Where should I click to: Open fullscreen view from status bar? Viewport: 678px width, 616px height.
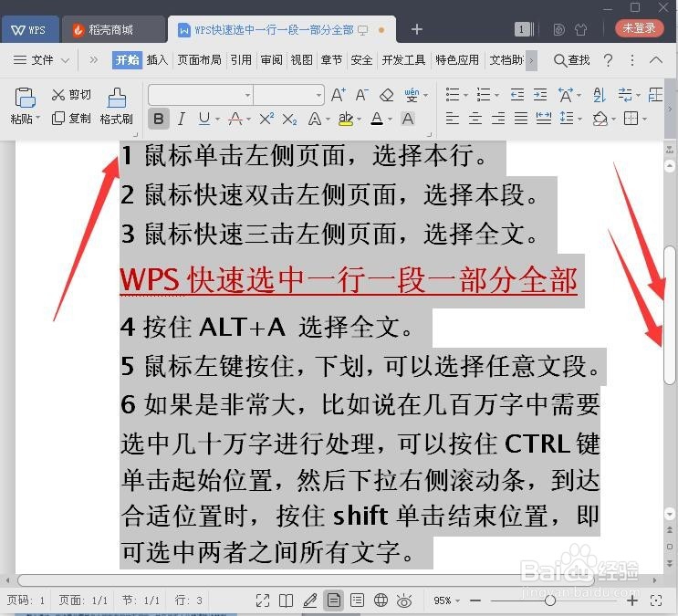click(x=263, y=600)
